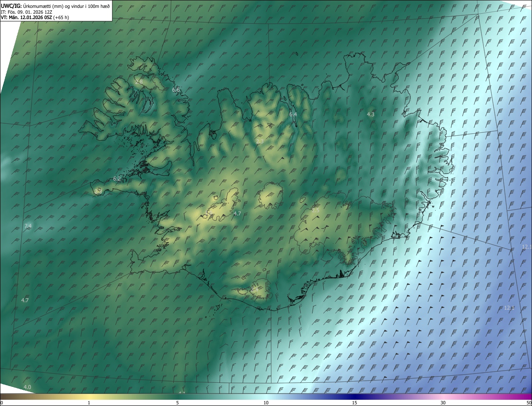Click the colorbar tick label 15
Viewport: 532px width, 406px height.
point(355,403)
